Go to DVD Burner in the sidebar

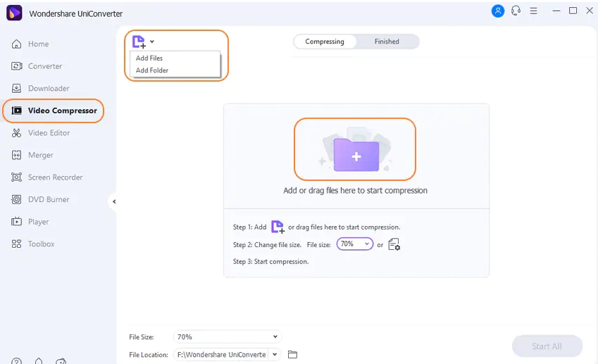click(49, 199)
